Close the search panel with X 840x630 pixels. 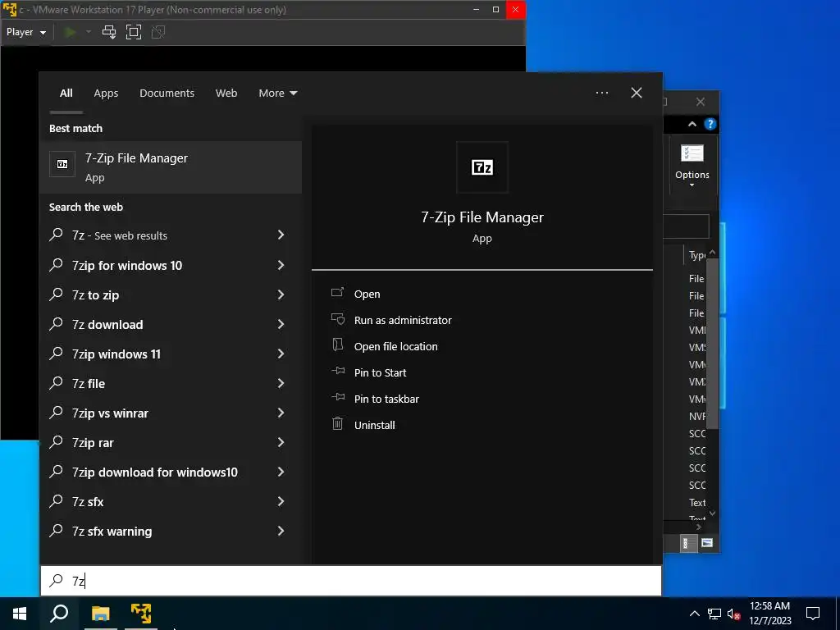637,93
